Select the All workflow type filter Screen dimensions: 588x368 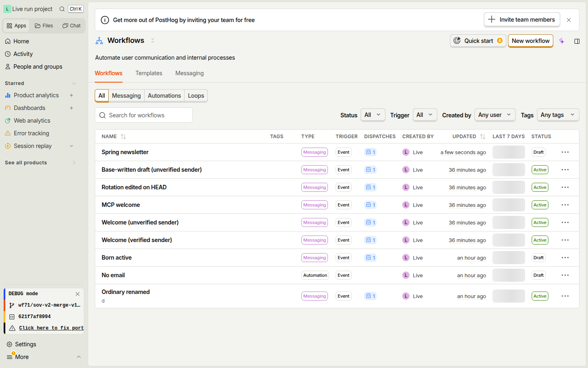click(x=102, y=96)
